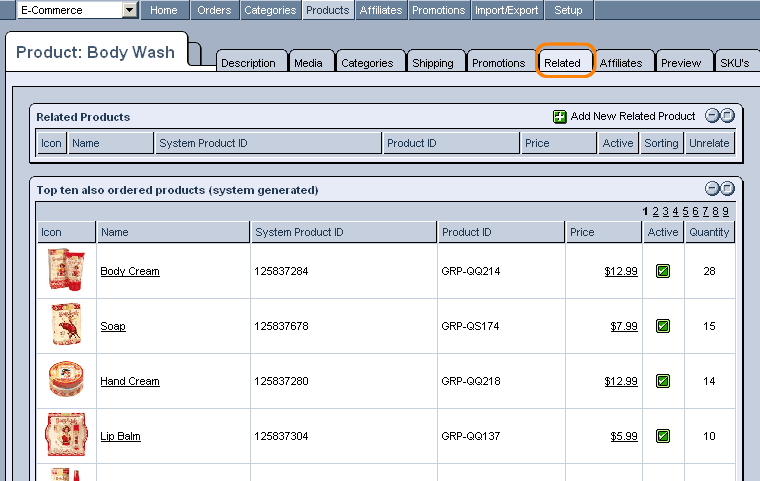This screenshot has height=481, width=760.
Task: Expand the Related Products panel
Action: (x=728, y=116)
